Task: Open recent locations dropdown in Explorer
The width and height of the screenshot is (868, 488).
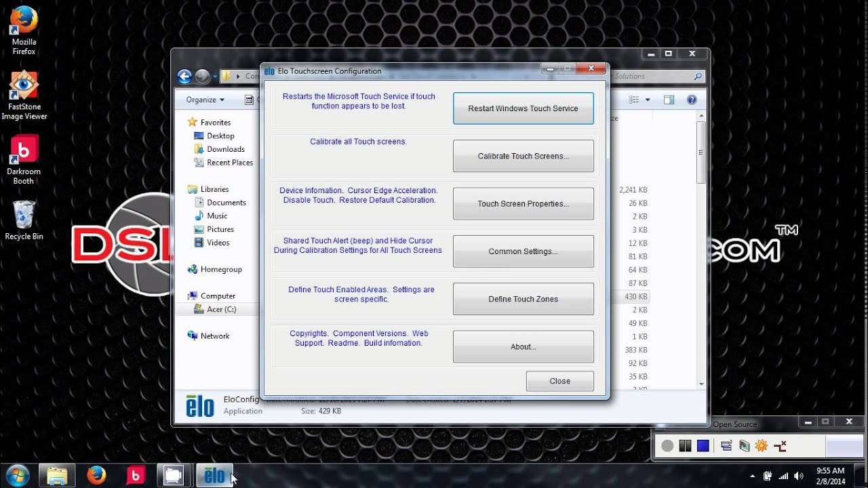Action: tap(215, 77)
